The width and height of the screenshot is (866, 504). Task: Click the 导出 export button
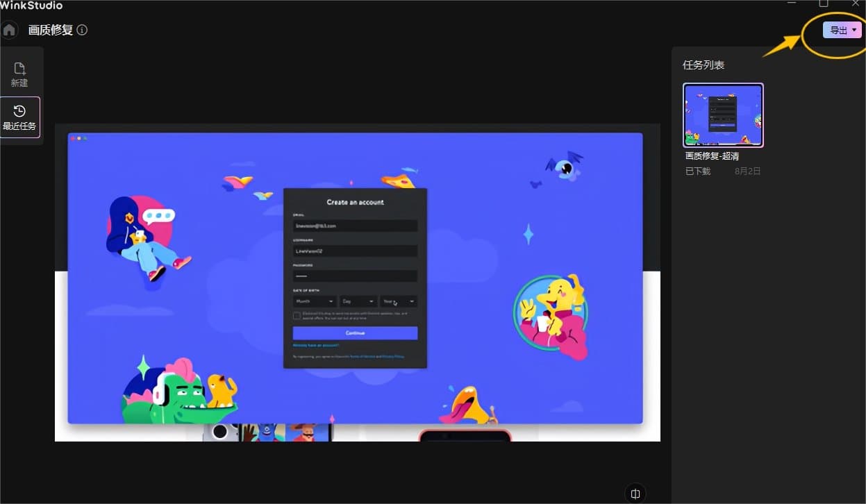coord(838,30)
